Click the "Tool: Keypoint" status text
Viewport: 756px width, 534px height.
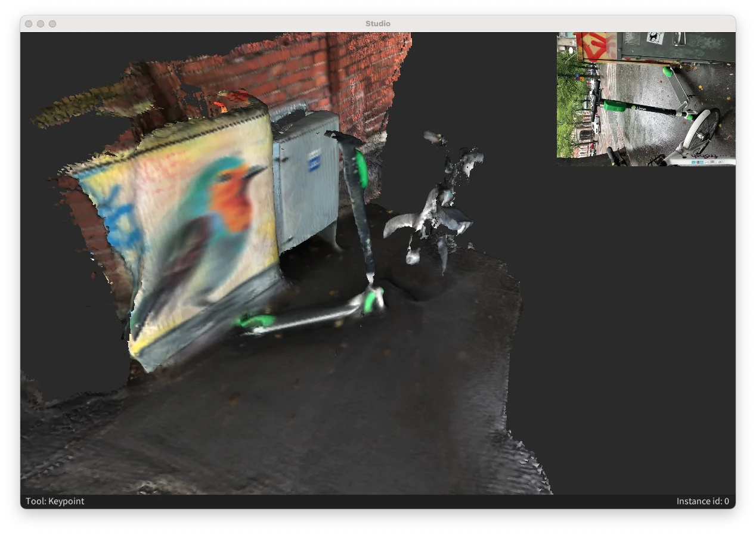55,501
